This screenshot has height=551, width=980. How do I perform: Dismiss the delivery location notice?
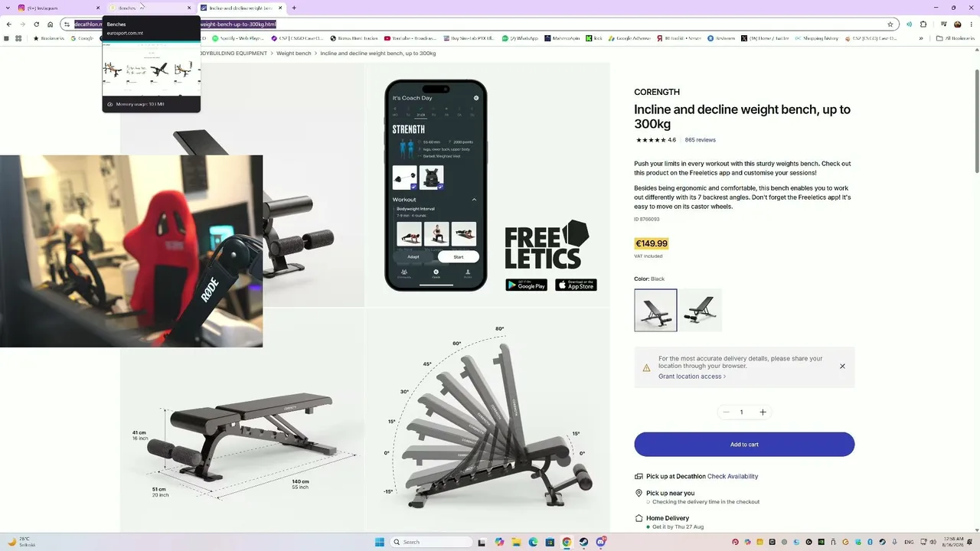(842, 367)
